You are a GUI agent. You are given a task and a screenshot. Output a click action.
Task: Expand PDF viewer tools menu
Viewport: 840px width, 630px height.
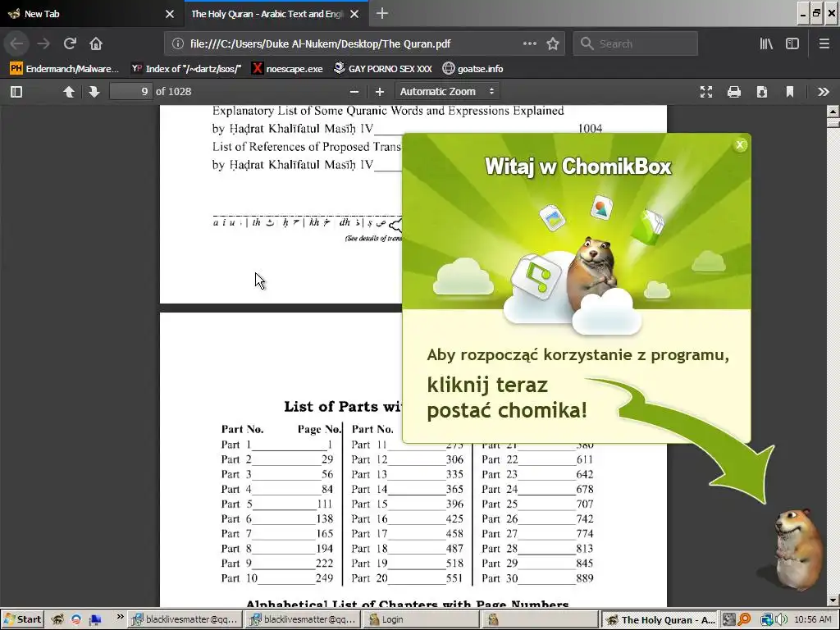[x=824, y=92]
